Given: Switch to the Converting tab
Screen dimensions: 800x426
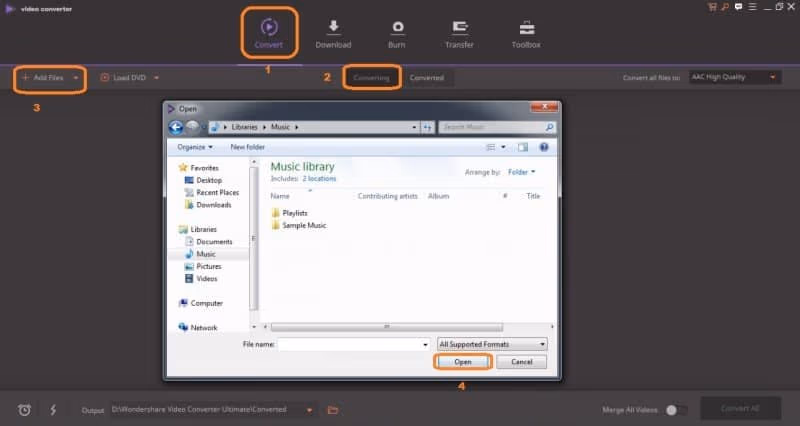Looking at the screenshot, I should (372, 78).
